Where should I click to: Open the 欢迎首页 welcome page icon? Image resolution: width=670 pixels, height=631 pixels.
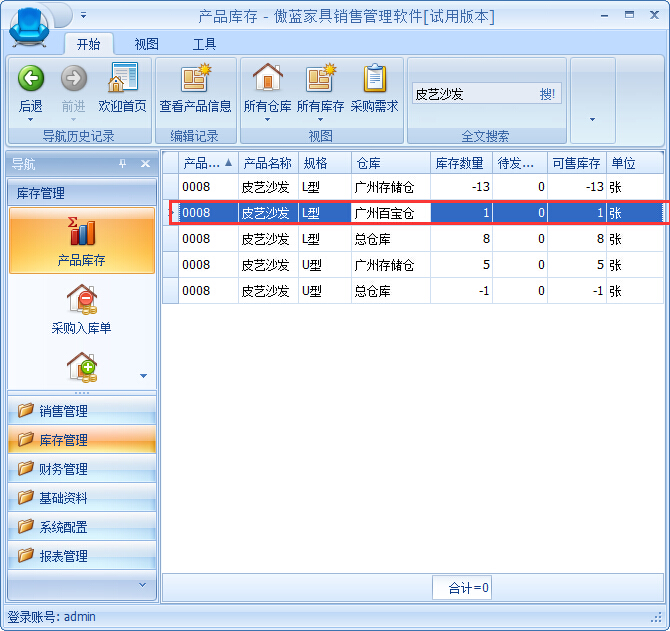[x=122, y=80]
